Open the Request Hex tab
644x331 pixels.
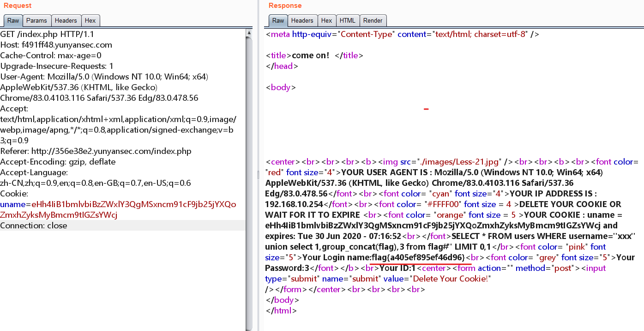pyautogui.click(x=90, y=20)
